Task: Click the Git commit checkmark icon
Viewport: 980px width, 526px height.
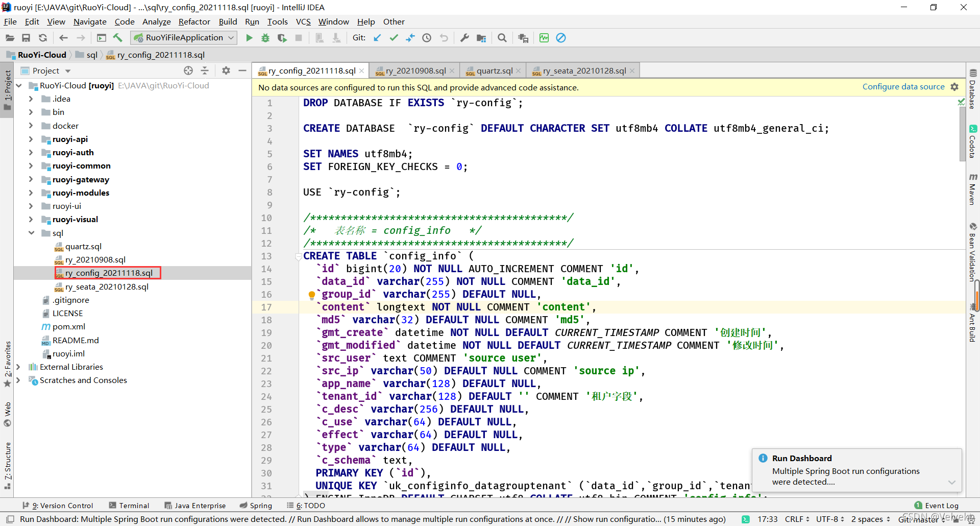Action: (394, 38)
